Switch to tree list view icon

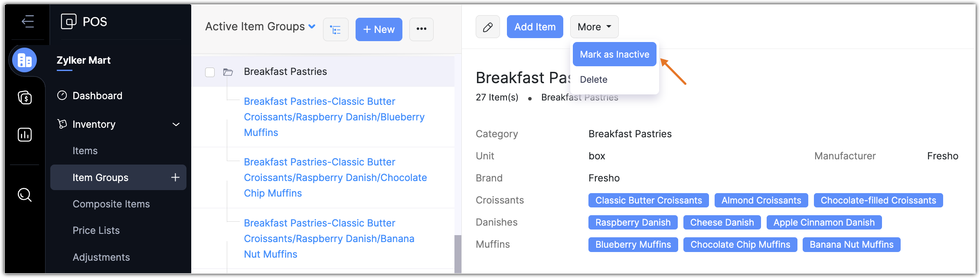[x=336, y=29]
